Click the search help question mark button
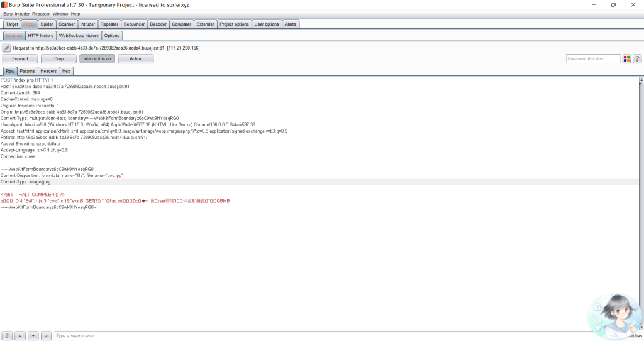This screenshot has height=341, width=644. (x=7, y=336)
